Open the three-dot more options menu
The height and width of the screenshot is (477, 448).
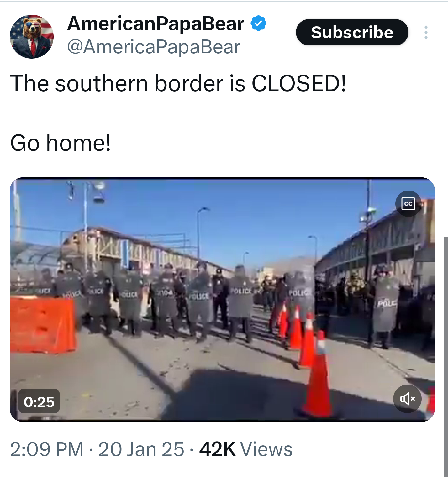pos(426,32)
